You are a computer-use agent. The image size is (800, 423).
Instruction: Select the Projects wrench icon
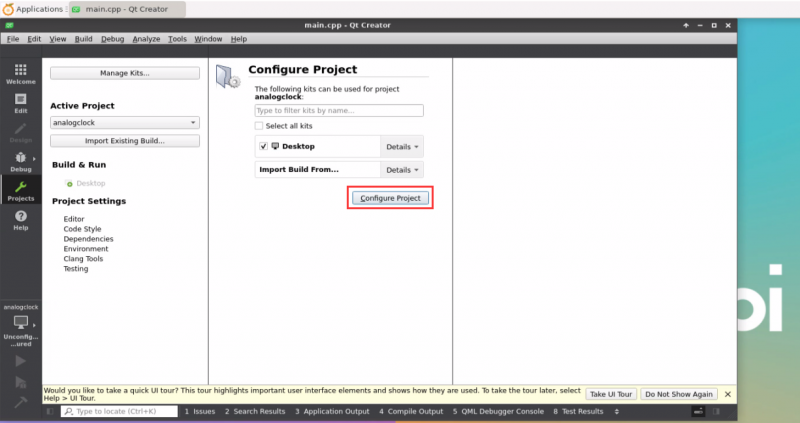click(20, 190)
